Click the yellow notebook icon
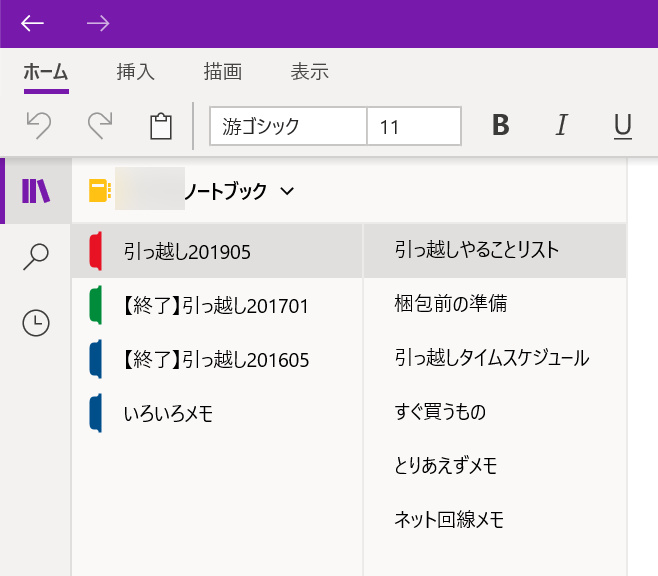Viewport: 658px width, 576px height. tap(100, 191)
